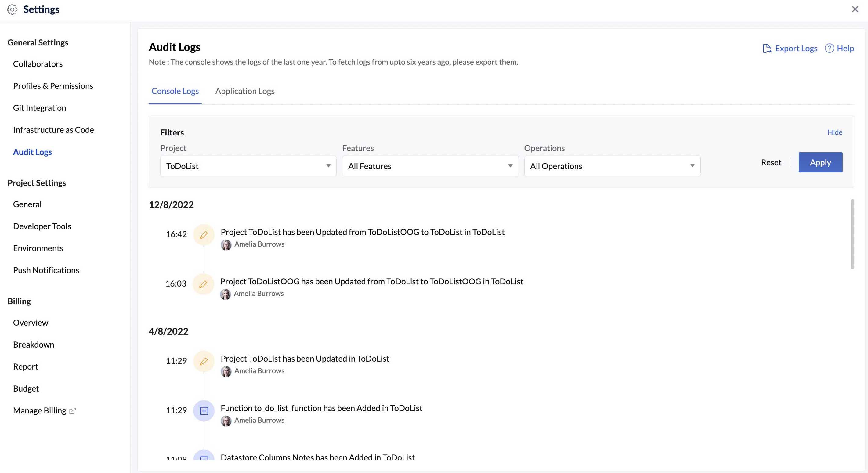Screen dimensions: 868x473
Task: Close the Settings window
Action: (x=855, y=9)
